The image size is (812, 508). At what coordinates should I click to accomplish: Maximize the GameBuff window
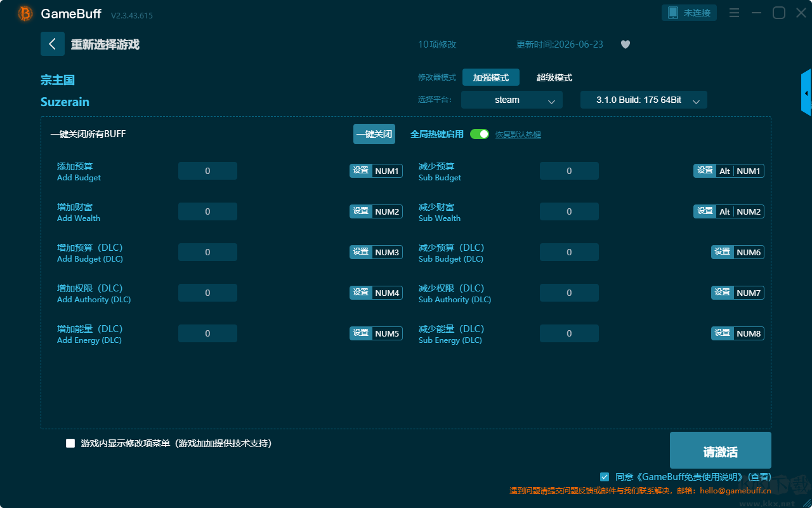[x=779, y=13]
